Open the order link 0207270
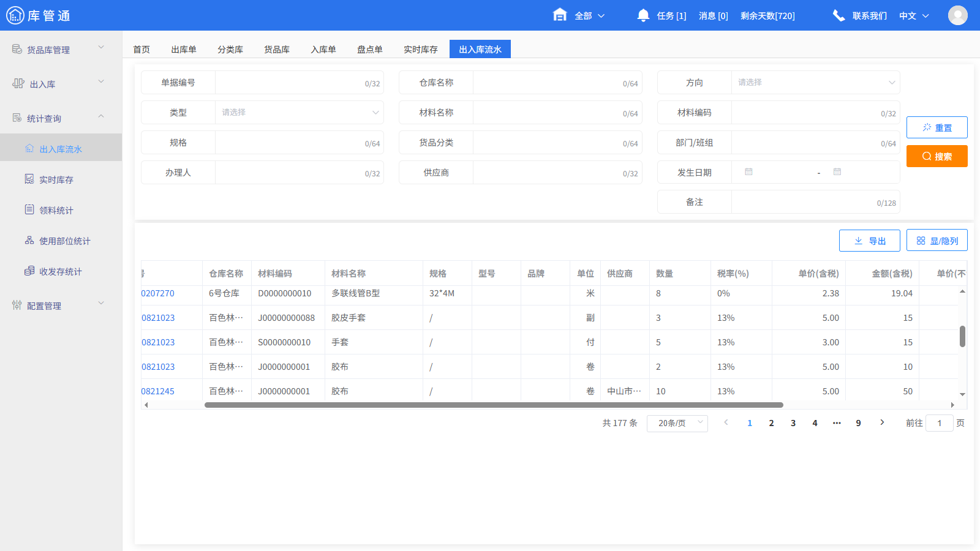The height and width of the screenshot is (551, 980). pos(159,293)
